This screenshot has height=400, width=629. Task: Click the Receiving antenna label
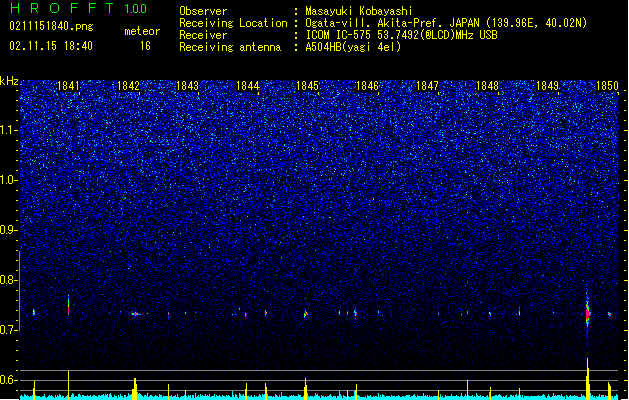(x=230, y=47)
